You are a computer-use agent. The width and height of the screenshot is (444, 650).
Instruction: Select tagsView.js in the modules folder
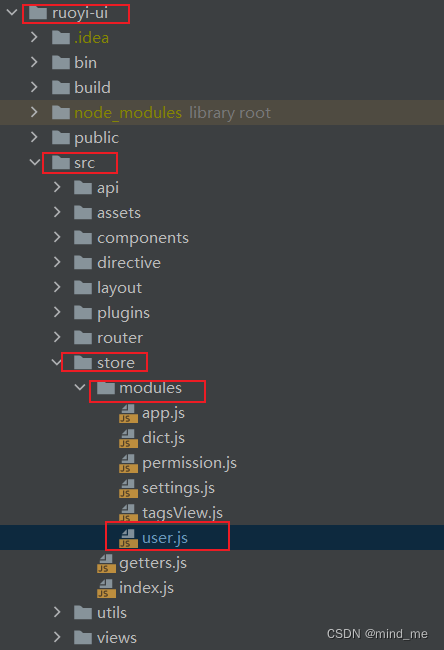pos(182,513)
